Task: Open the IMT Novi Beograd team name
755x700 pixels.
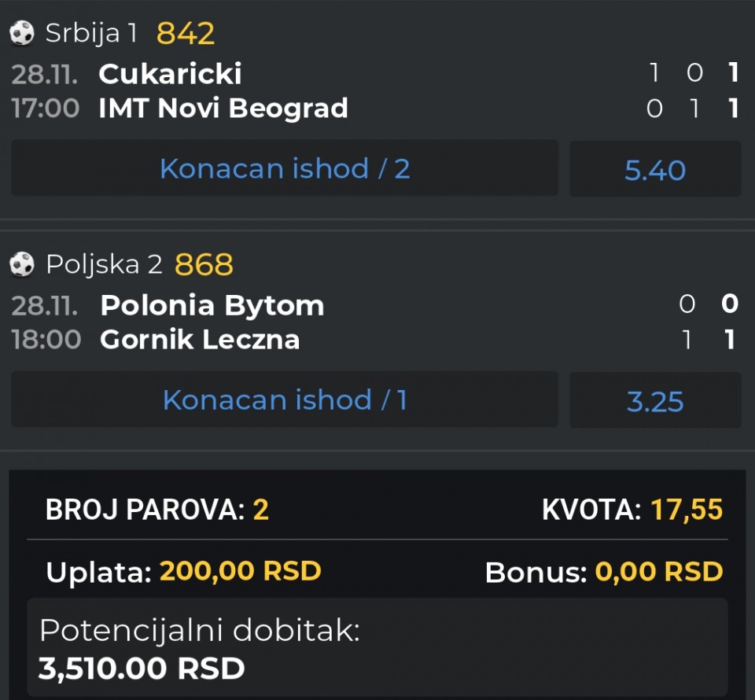Action: 223,109
